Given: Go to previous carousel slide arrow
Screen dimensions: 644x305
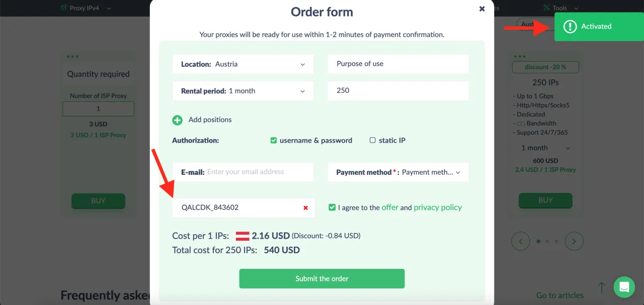Looking at the screenshot, I should [520, 241].
